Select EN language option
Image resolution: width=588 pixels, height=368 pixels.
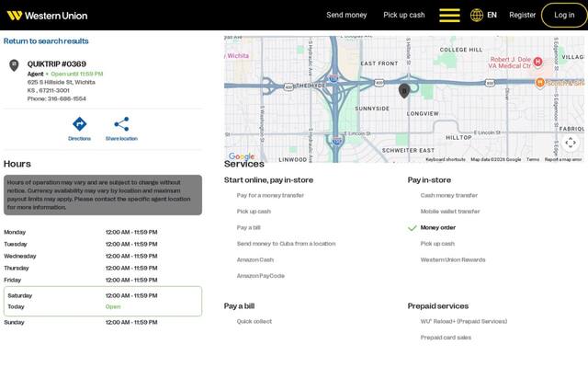click(492, 15)
